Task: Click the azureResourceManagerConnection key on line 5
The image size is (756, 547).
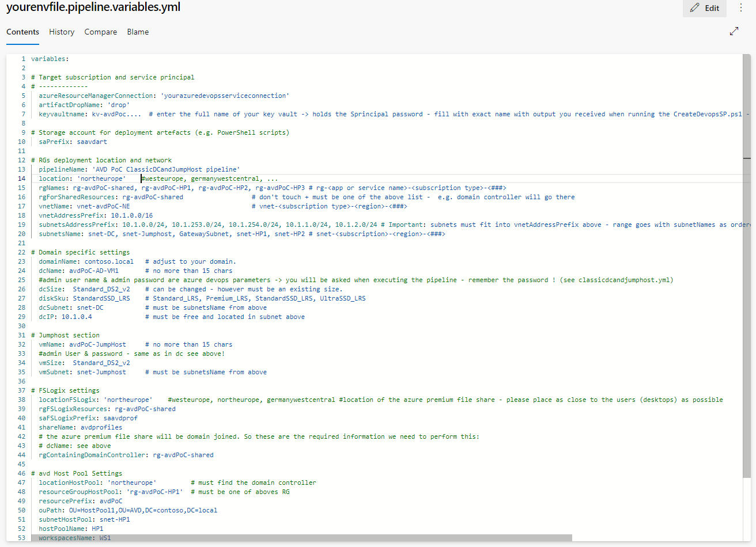Action: pyautogui.click(x=96, y=96)
